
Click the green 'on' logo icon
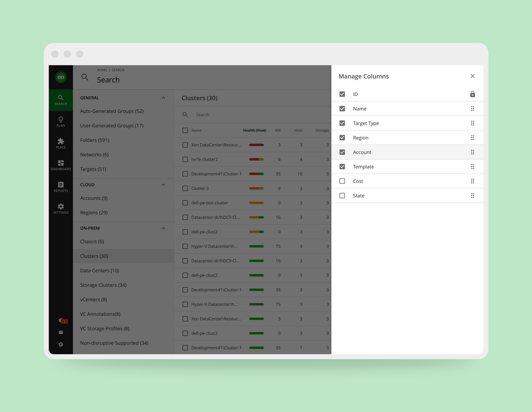click(x=61, y=77)
